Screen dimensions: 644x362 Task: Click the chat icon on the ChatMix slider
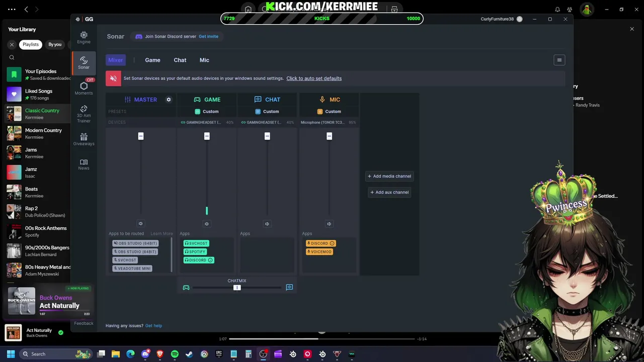tap(289, 287)
